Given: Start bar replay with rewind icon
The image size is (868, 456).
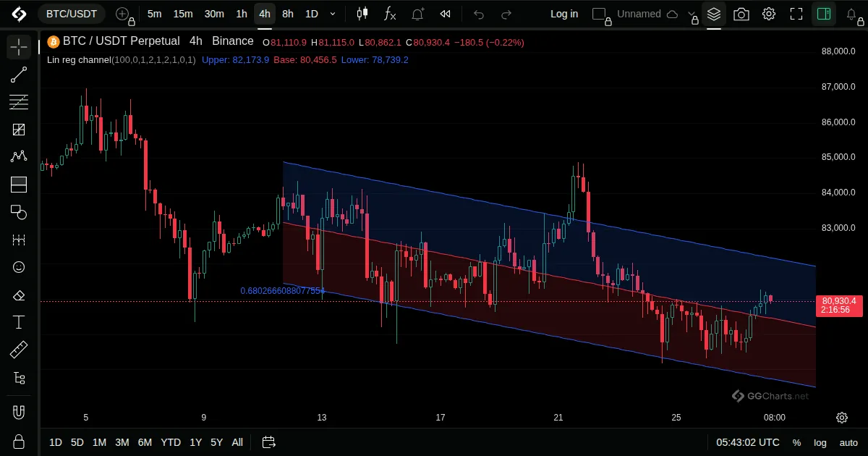Looking at the screenshot, I should 446,14.
